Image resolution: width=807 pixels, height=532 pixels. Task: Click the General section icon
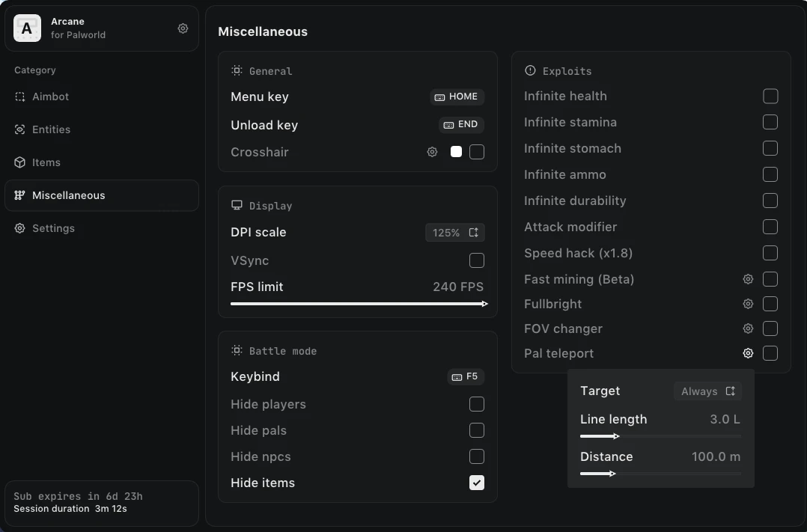(237, 70)
